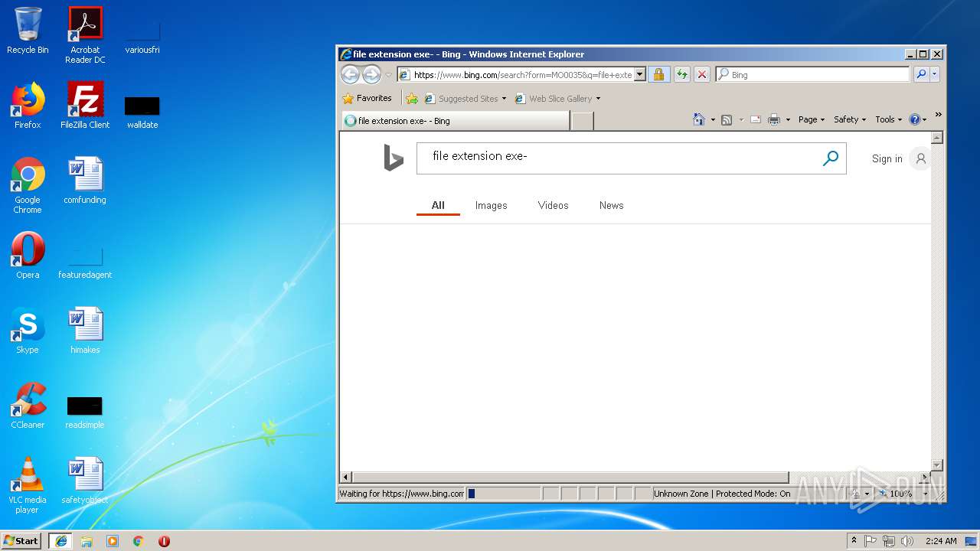Click the Read Mail icon

pos(756,119)
